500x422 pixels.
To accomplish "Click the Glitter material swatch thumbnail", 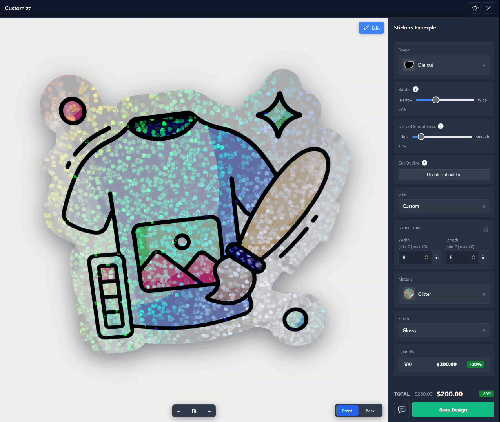I will click(x=409, y=294).
